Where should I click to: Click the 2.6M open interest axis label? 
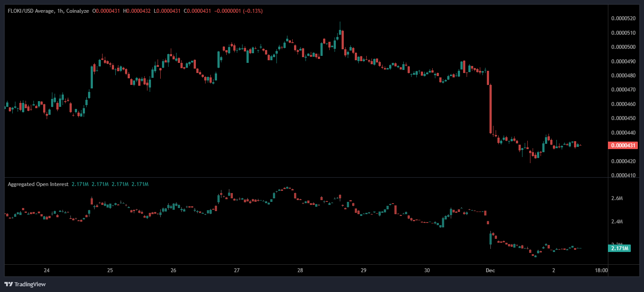(618, 199)
